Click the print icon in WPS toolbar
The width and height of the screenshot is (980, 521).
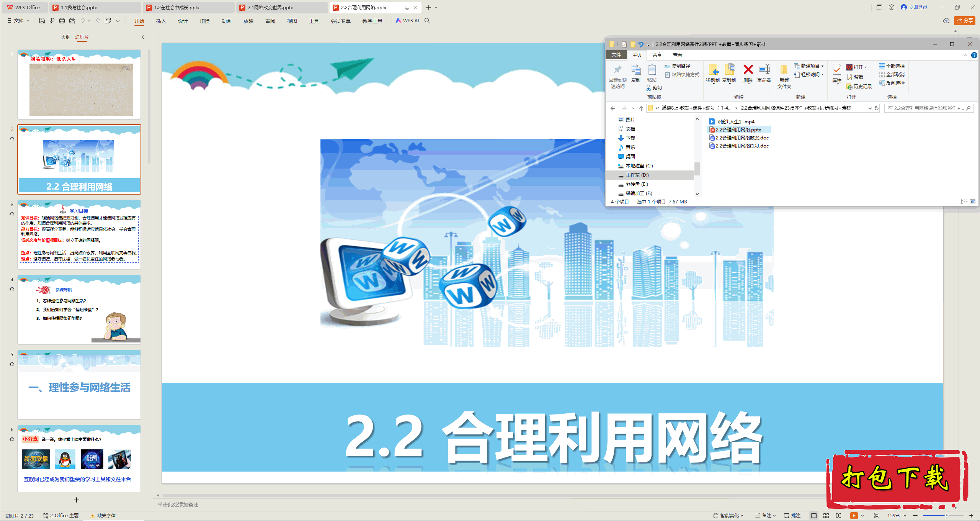(x=62, y=21)
